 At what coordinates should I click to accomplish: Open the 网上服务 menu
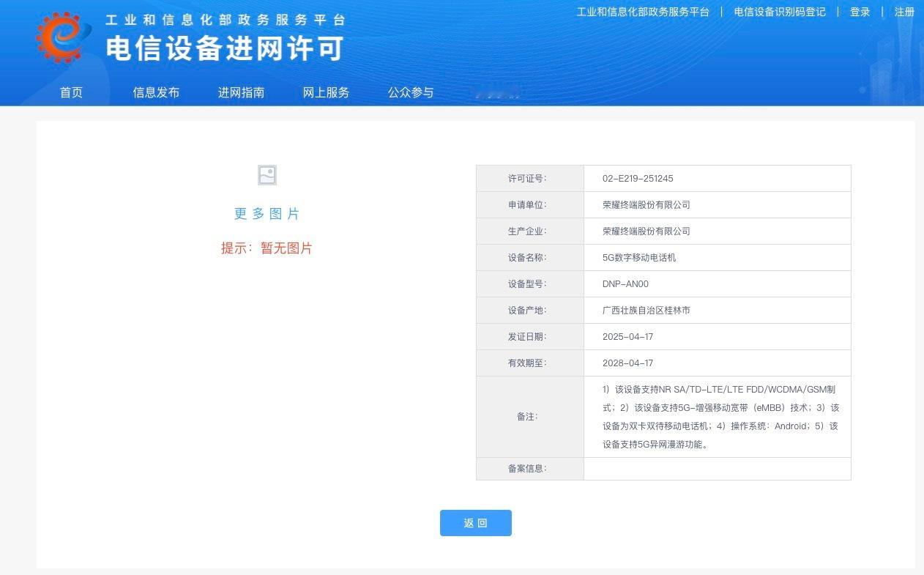(x=326, y=92)
